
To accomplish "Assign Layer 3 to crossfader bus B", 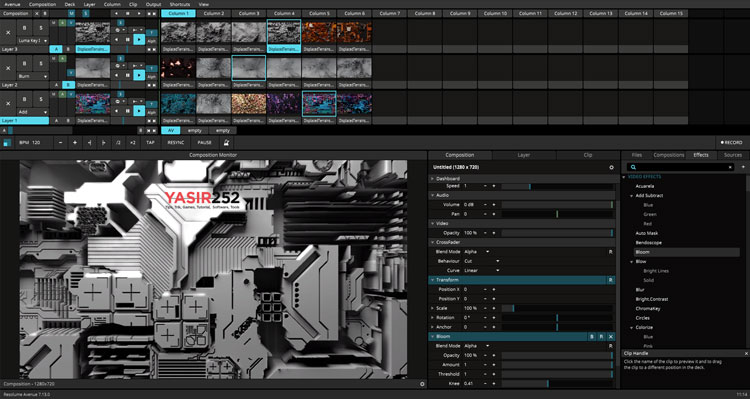I will (x=68, y=49).
